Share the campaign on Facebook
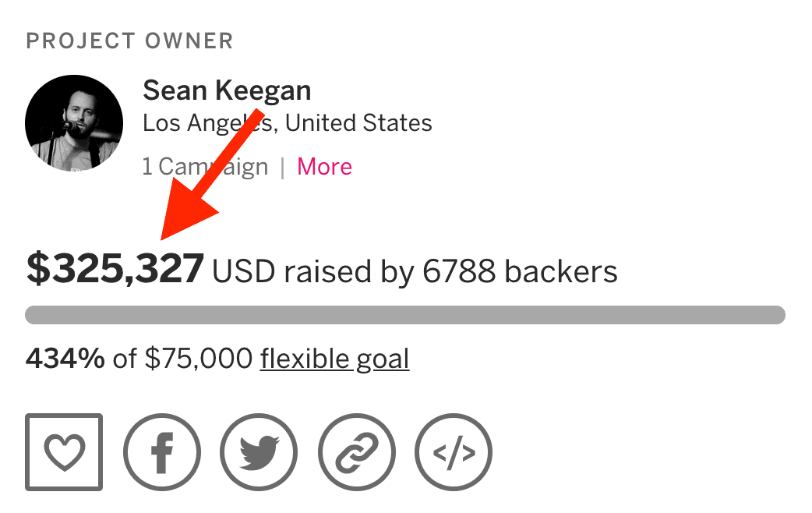This screenshot has width=812, height=513. 162,452
